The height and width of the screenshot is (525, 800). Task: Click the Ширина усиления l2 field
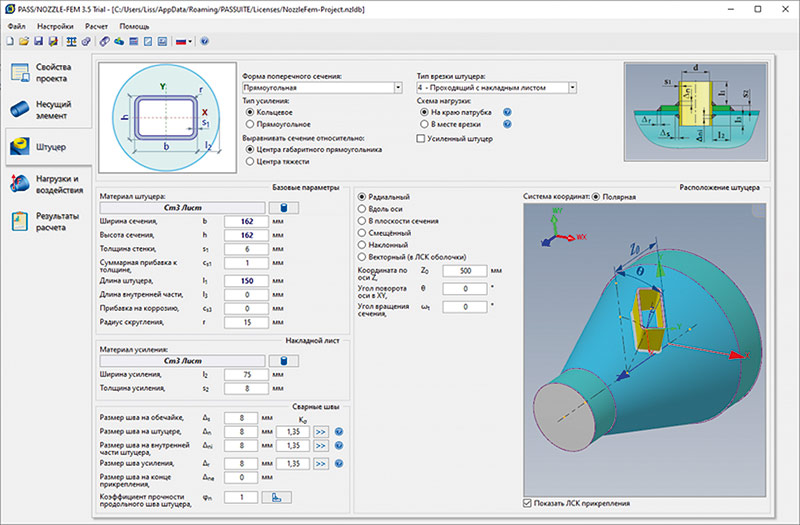(246, 374)
